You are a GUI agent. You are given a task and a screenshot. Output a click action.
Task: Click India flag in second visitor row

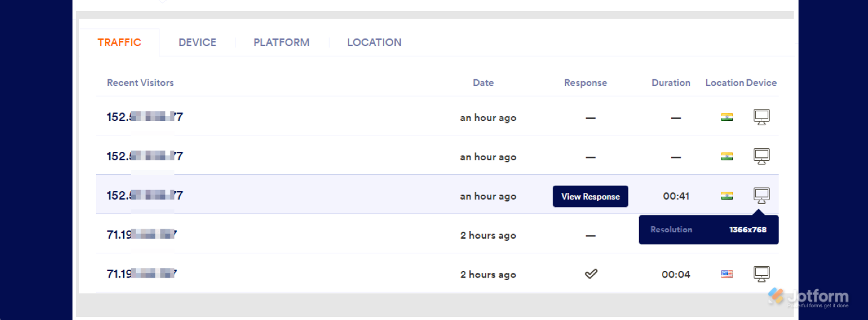727,157
